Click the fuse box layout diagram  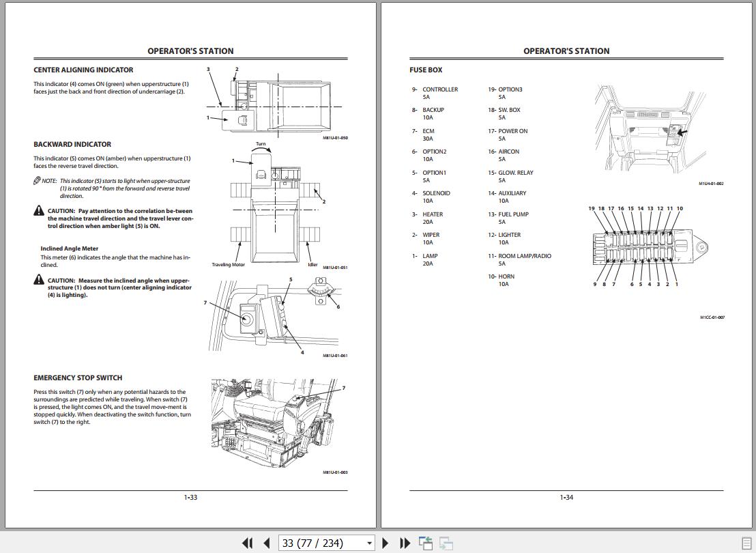[649, 246]
